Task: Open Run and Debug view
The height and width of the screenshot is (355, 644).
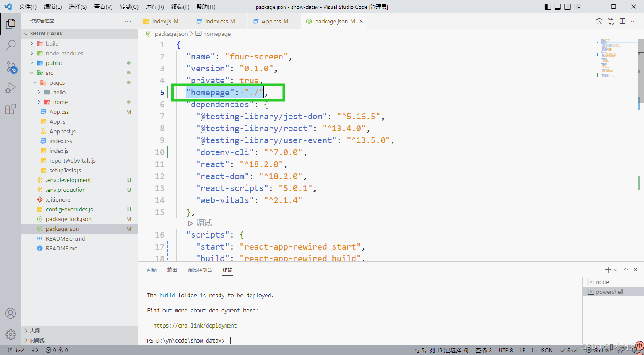Action: coord(11,88)
